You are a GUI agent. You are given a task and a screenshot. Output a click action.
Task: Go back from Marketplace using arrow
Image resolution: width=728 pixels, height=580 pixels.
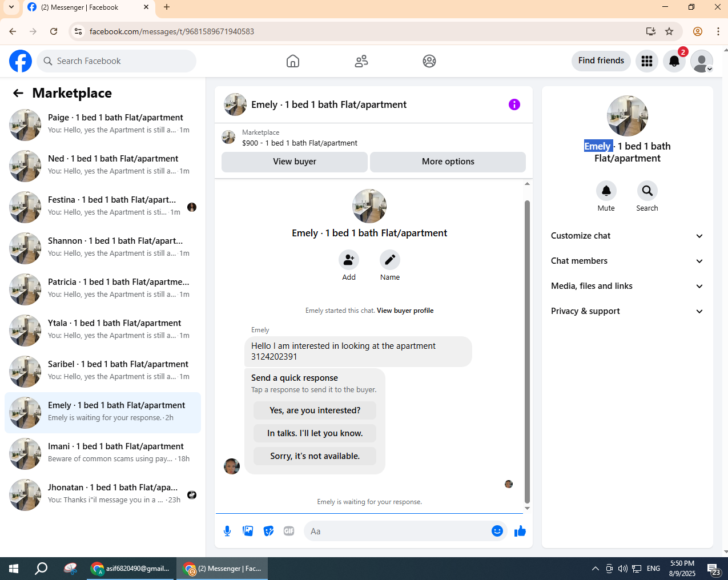pos(18,93)
